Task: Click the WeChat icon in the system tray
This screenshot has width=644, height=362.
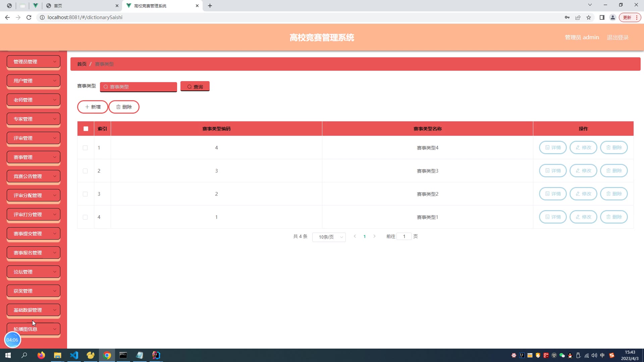Action: tap(562, 355)
